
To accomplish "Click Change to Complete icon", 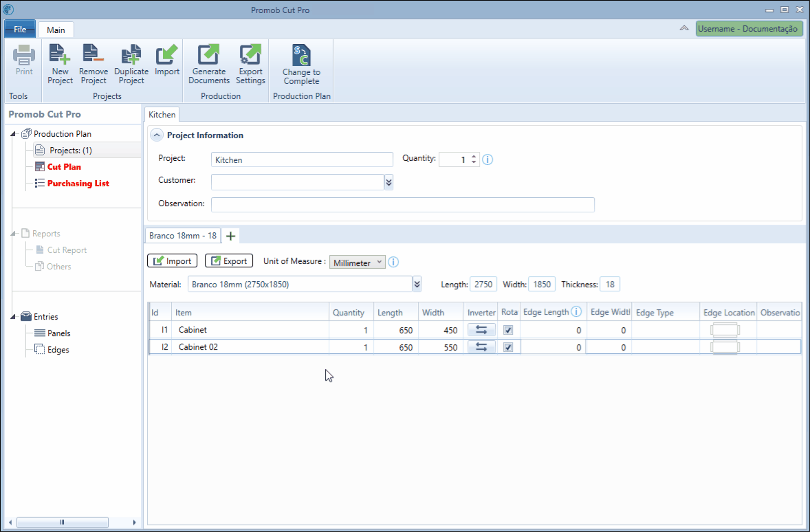I will (301, 55).
